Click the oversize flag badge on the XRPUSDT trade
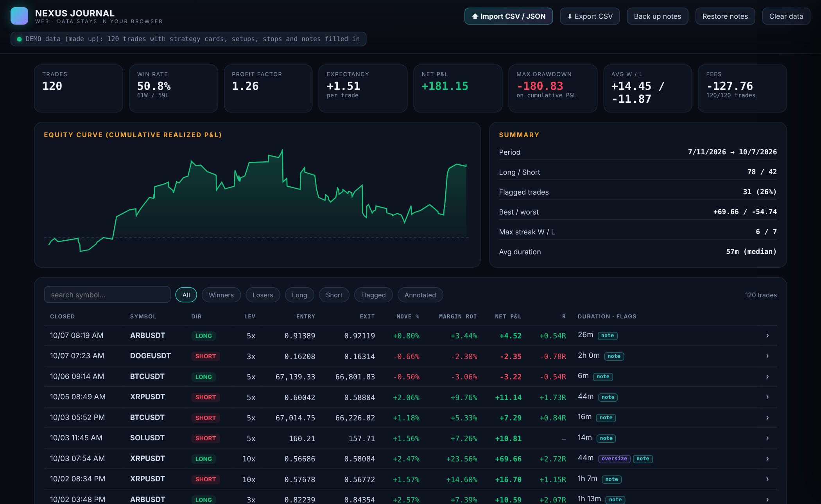The height and width of the screenshot is (504, 821). click(x=614, y=459)
